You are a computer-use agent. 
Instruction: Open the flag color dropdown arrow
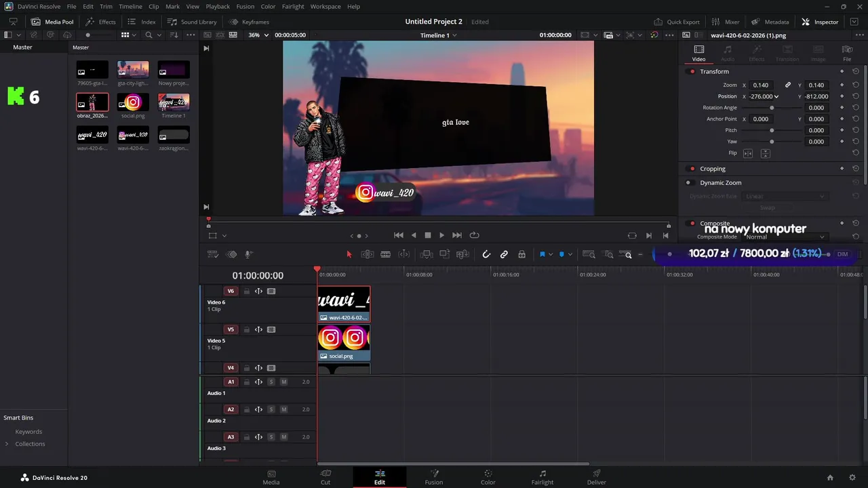coord(551,254)
